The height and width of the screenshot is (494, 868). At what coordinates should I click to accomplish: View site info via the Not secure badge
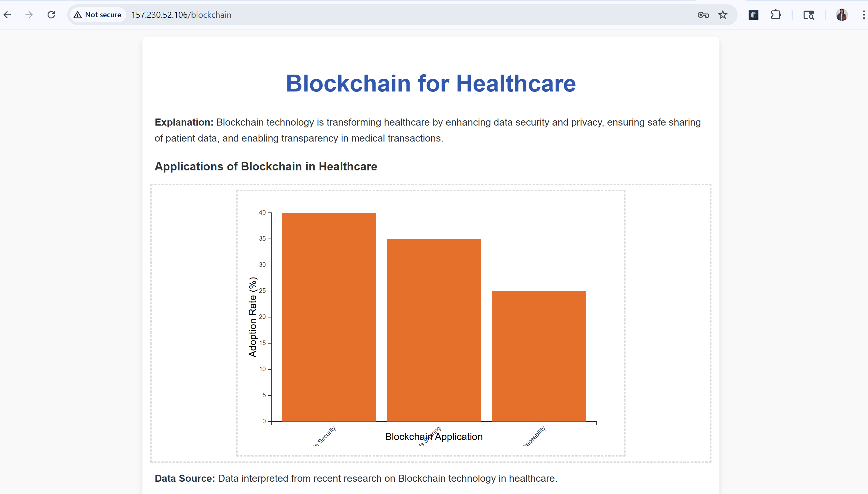[97, 15]
